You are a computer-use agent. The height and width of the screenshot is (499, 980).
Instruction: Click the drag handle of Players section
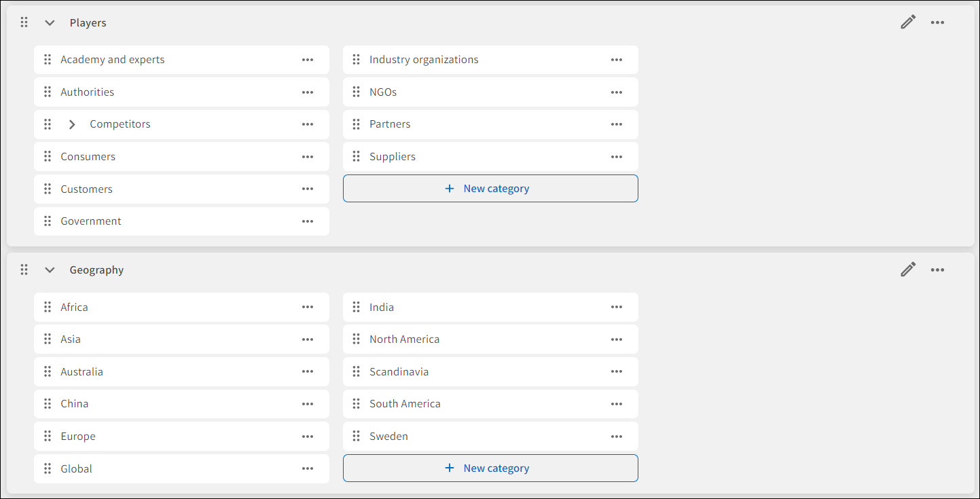[24, 22]
